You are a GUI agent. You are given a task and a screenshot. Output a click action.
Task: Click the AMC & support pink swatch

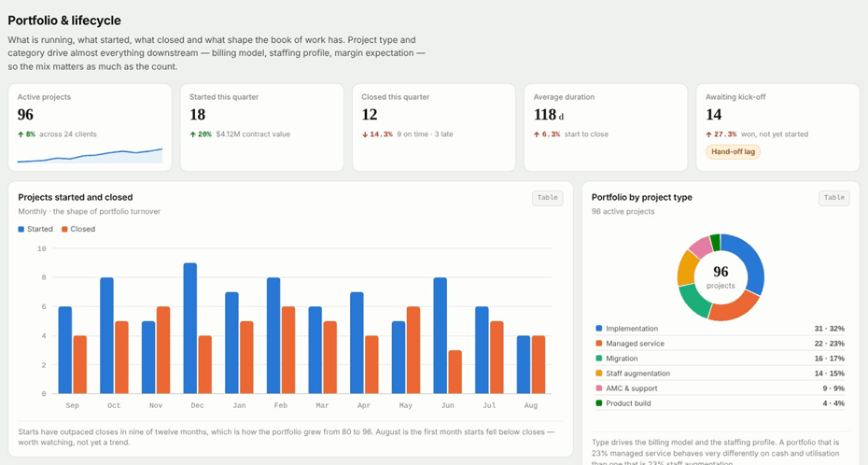(x=598, y=388)
